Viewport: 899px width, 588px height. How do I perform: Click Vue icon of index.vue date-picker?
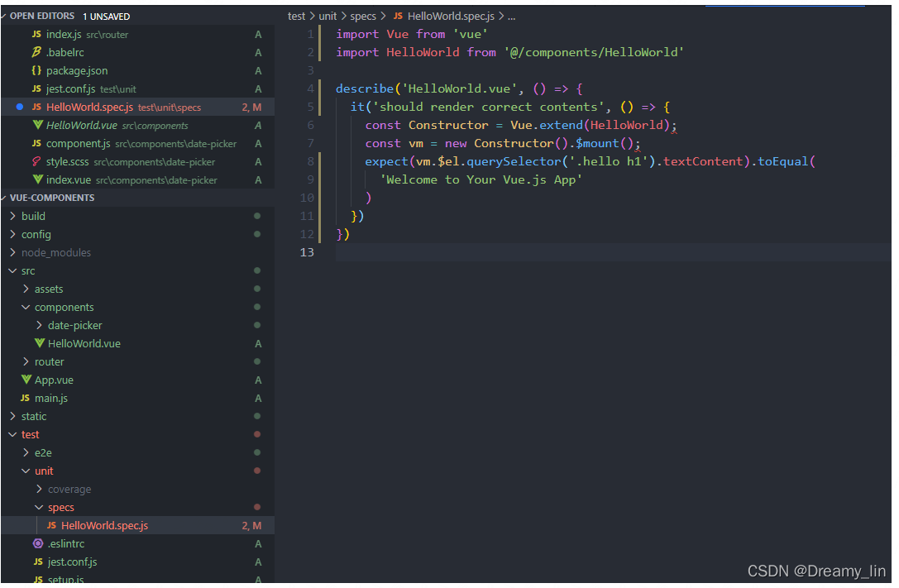tap(38, 179)
